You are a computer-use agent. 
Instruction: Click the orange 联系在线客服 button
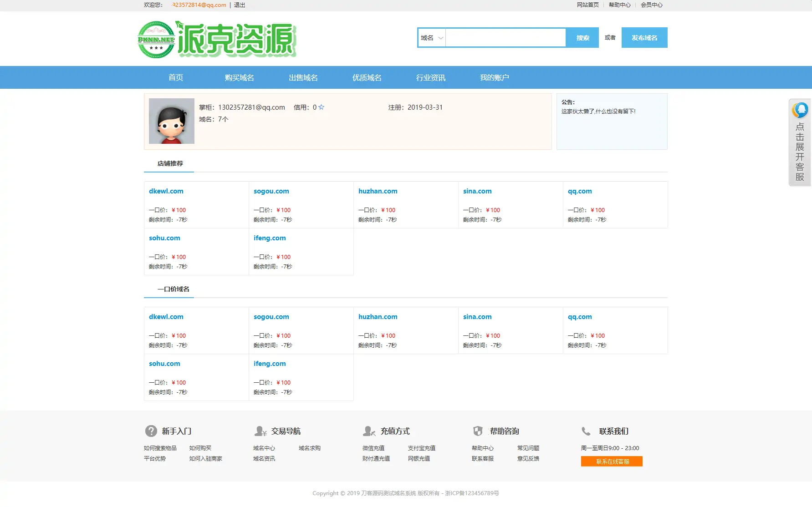coord(612,461)
